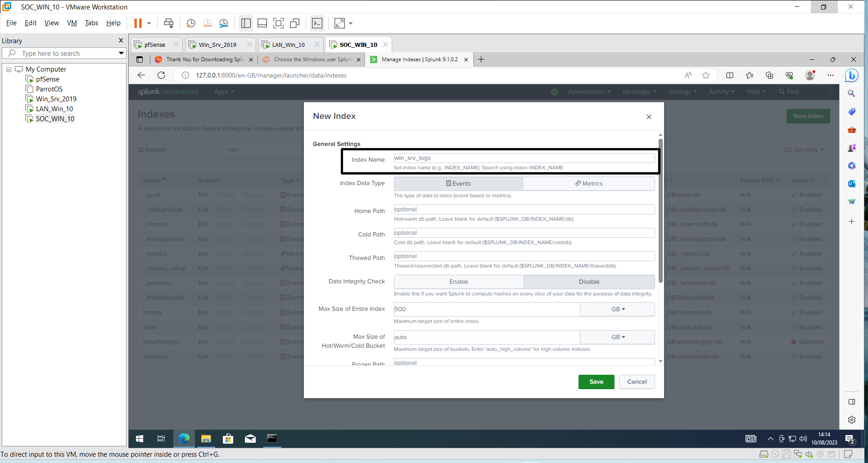
Task: Open Windows Start menu in the VM
Action: click(140, 438)
